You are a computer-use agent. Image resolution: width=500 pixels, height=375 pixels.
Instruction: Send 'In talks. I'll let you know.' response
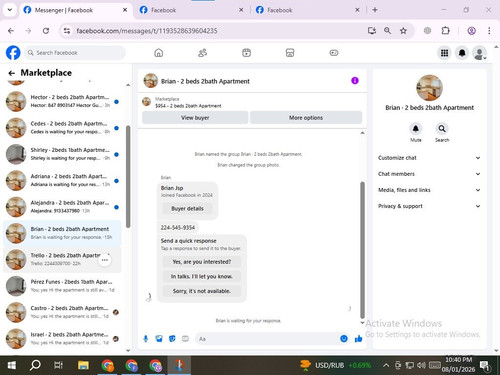tap(202, 276)
